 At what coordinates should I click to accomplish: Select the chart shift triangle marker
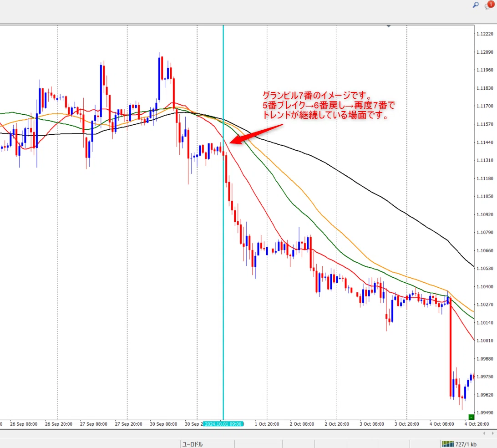388,26
